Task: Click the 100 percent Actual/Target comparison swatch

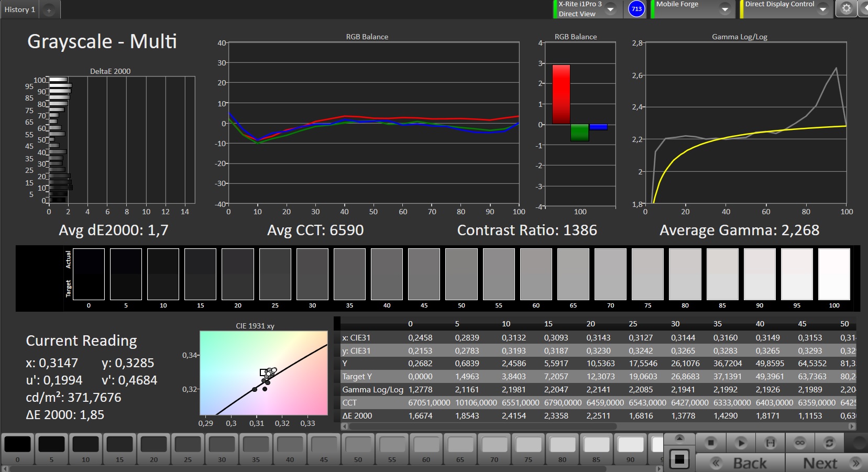Action: pos(834,274)
